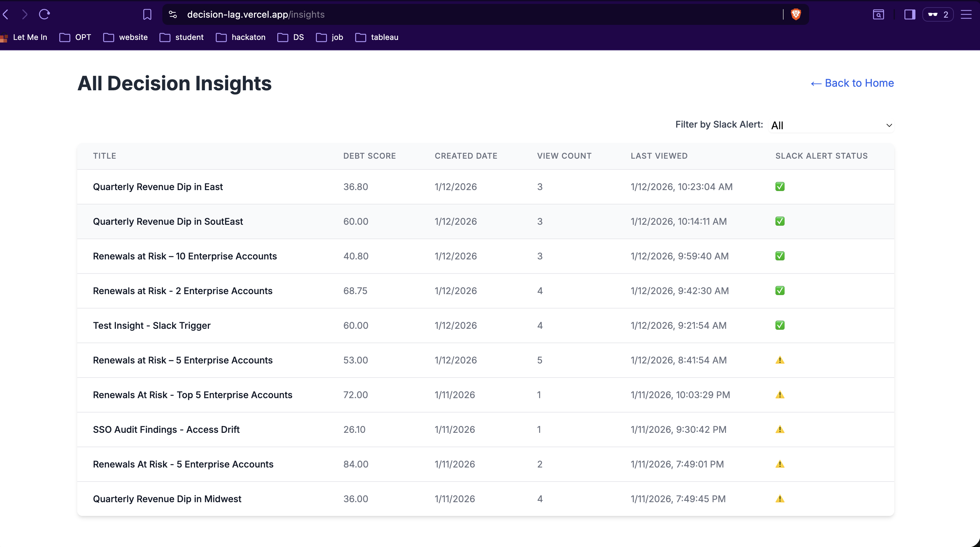
Task: Click warning icon for SSO Audit Findings row
Action: pos(780,430)
